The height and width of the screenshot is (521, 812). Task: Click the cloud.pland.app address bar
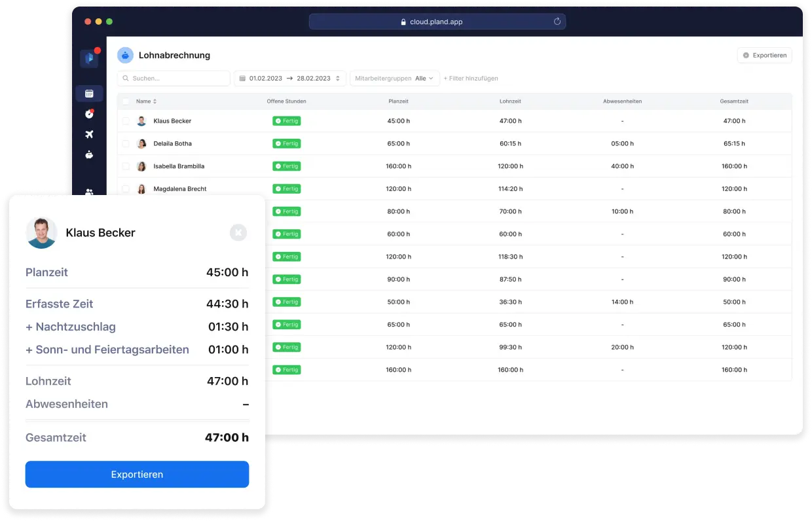point(437,22)
